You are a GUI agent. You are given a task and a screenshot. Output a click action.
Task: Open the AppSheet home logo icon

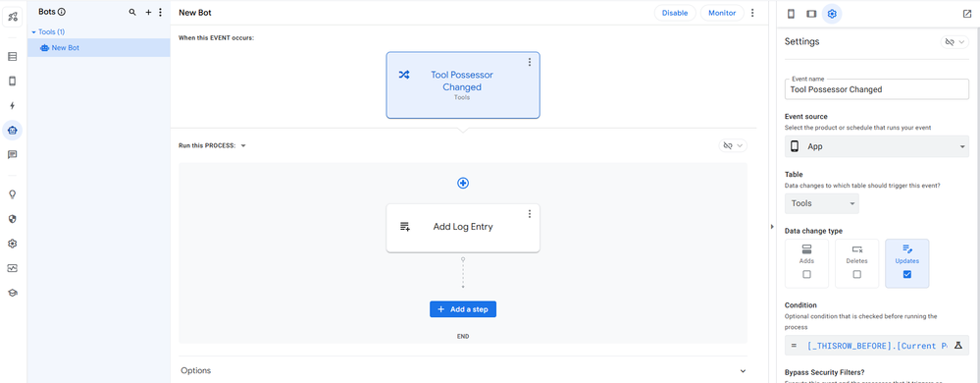(13, 16)
